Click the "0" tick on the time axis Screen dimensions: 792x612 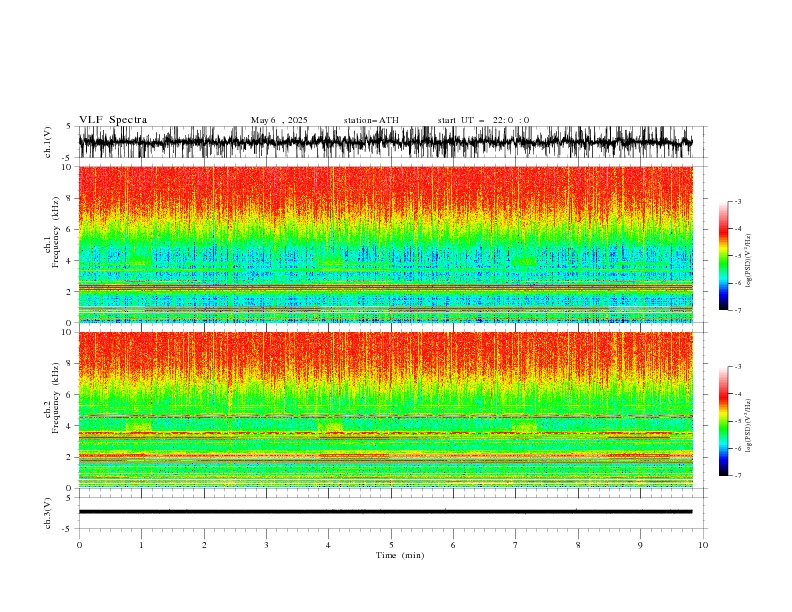pos(79,545)
